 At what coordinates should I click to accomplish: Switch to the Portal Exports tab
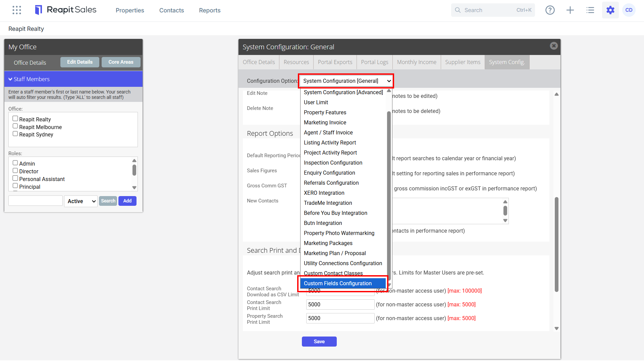tap(335, 62)
